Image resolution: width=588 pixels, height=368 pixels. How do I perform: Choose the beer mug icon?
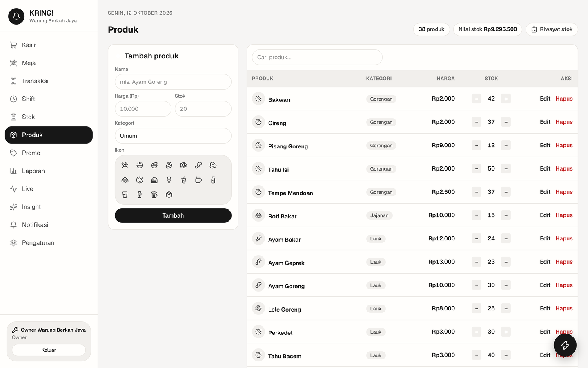(x=154, y=195)
